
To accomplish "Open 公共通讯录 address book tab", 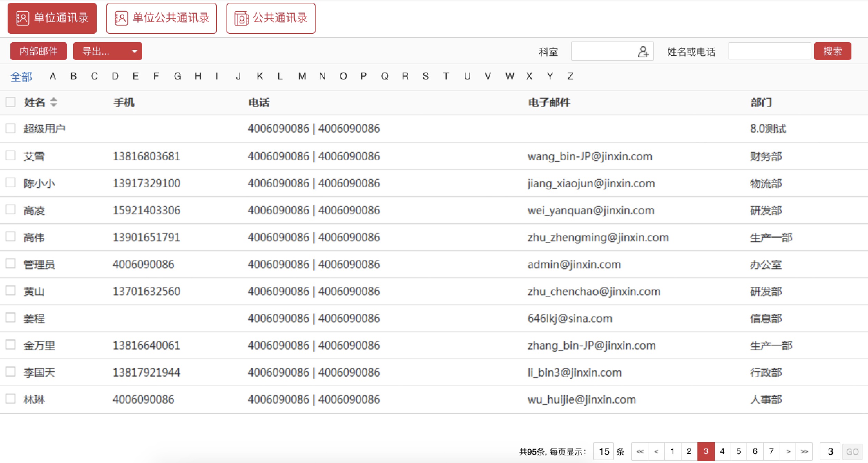I will (x=271, y=18).
